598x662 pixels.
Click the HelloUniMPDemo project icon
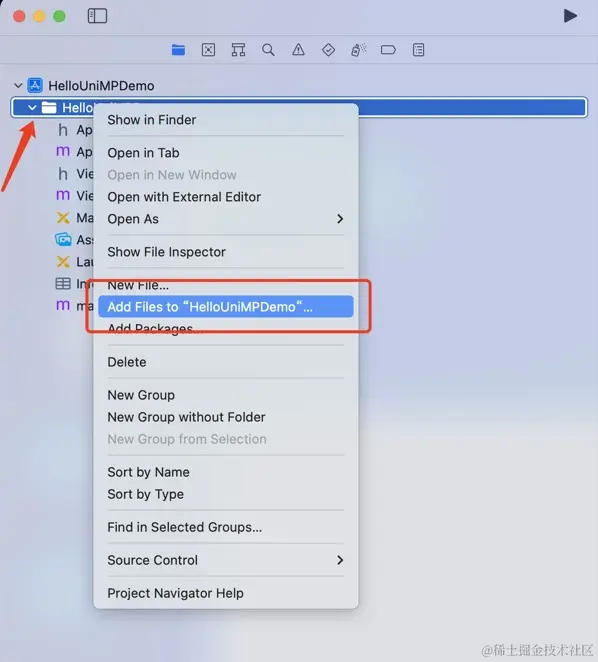35,85
